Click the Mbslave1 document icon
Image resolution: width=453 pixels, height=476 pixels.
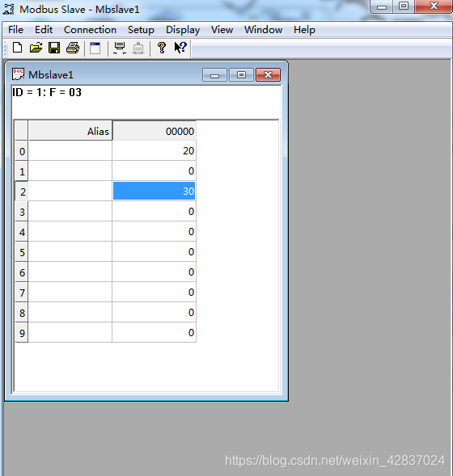18,74
